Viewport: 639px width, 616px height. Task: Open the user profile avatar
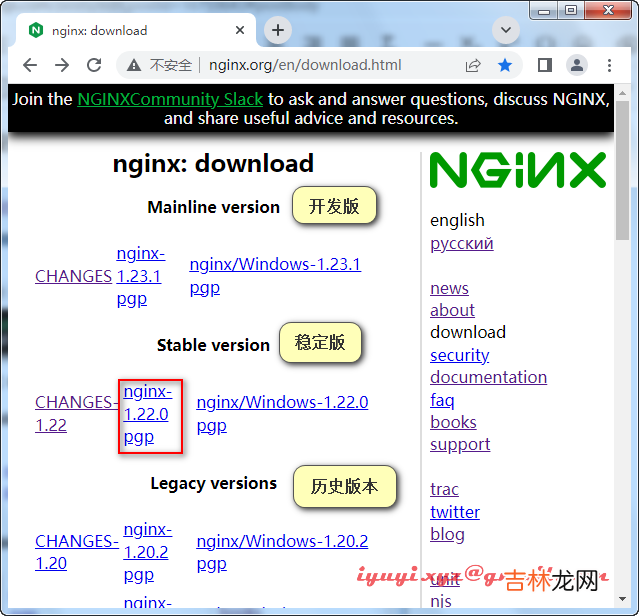point(577,65)
